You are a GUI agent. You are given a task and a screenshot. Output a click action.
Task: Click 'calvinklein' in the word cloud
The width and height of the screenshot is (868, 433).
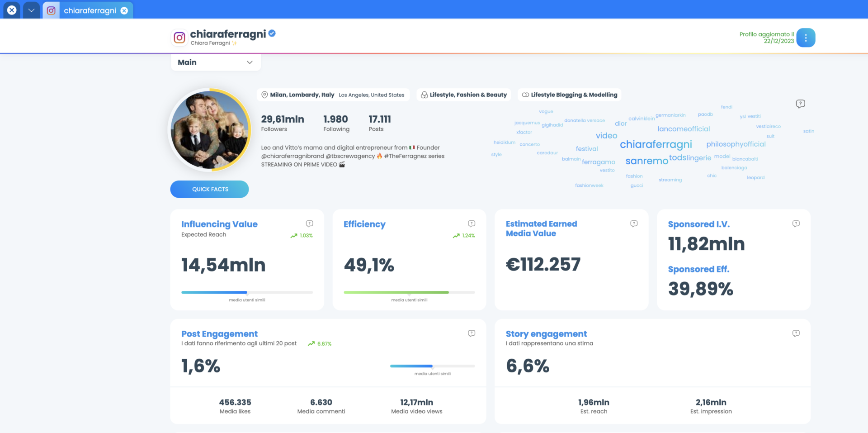click(642, 119)
